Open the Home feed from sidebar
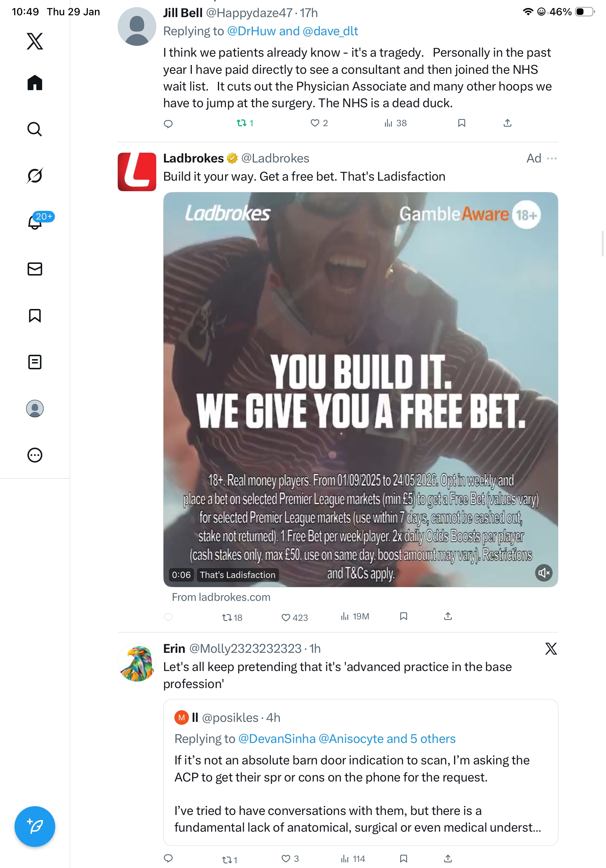Image resolution: width=606 pixels, height=868 pixels. pyautogui.click(x=35, y=83)
